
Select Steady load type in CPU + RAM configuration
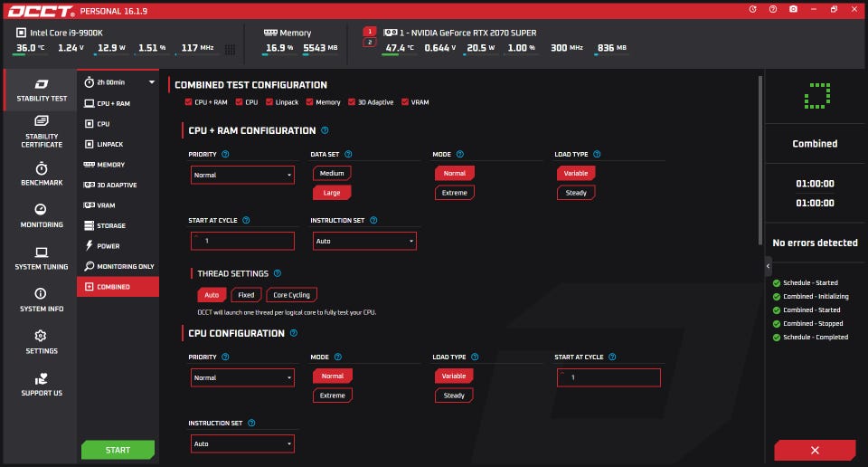576,193
